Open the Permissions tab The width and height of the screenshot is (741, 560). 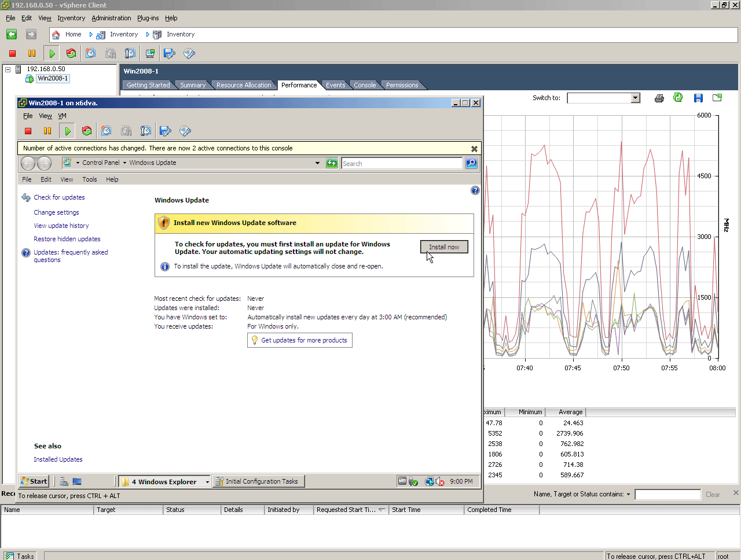tap(402, 85)
